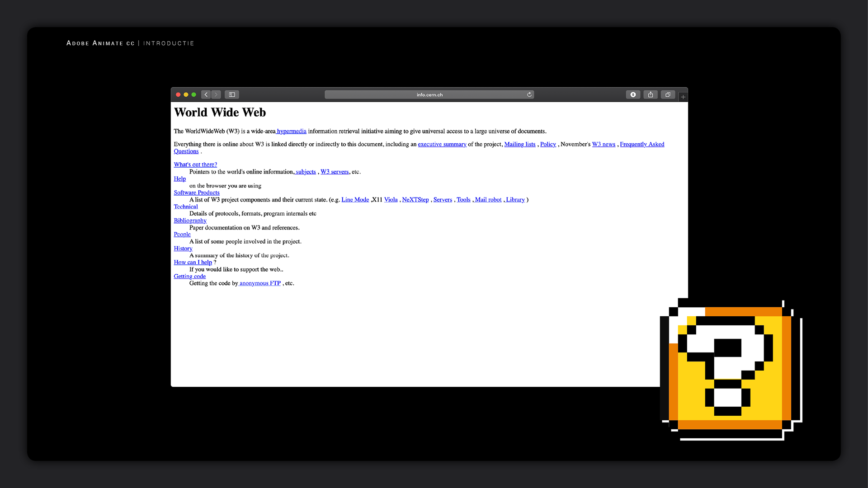Show all tabs overview icon

click(668, 94)
